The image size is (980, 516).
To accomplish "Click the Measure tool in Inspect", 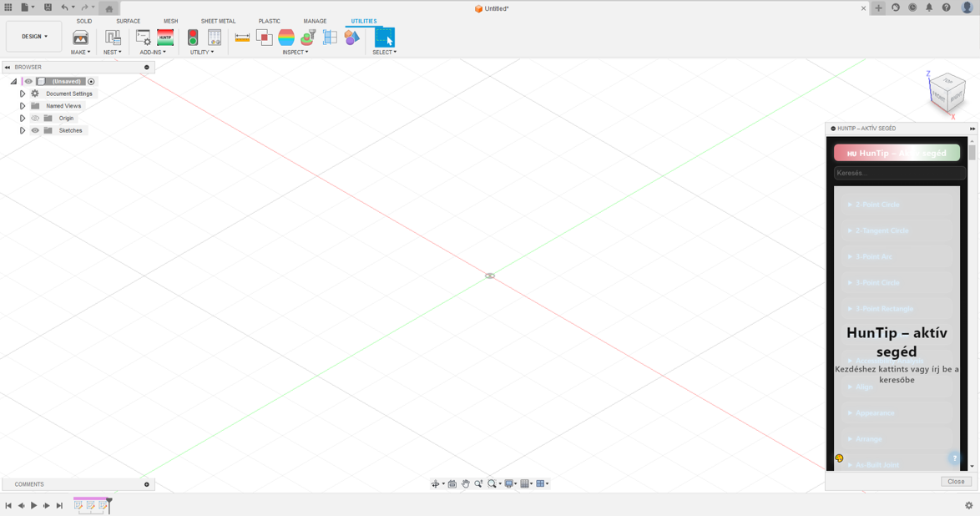I will tap(242, 38).
